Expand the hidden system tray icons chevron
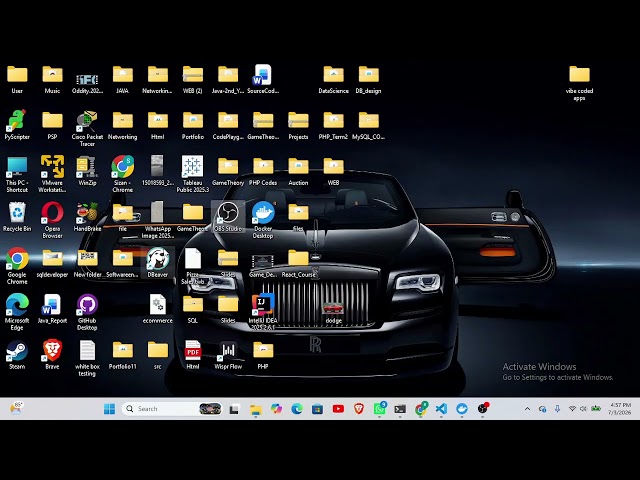The width and height of the screenshot is (640, 480). (527, 409)
